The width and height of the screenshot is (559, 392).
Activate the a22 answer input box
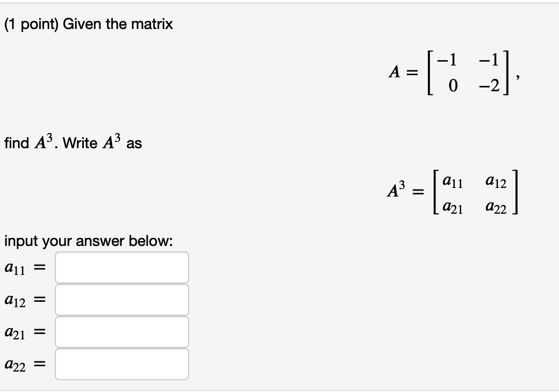[x=122, y=364]
